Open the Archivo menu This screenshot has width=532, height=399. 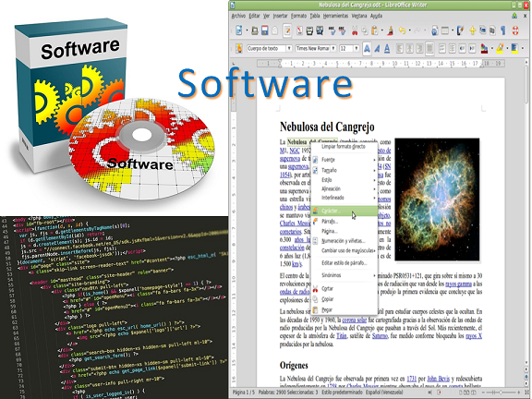(238, 16)
